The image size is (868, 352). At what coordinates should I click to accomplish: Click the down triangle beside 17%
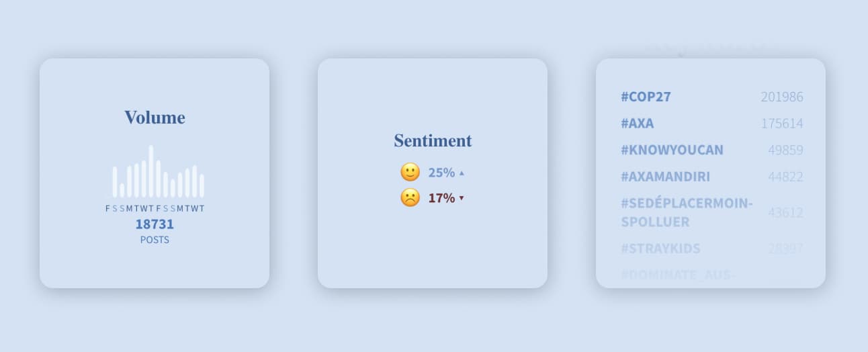click(x=462, y=198)
